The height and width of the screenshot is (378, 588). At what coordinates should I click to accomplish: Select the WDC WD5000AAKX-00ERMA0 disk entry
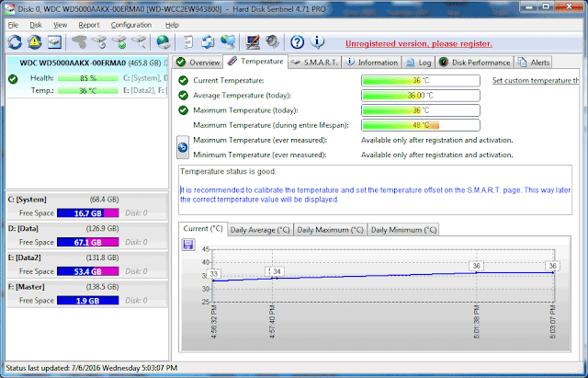86,76
